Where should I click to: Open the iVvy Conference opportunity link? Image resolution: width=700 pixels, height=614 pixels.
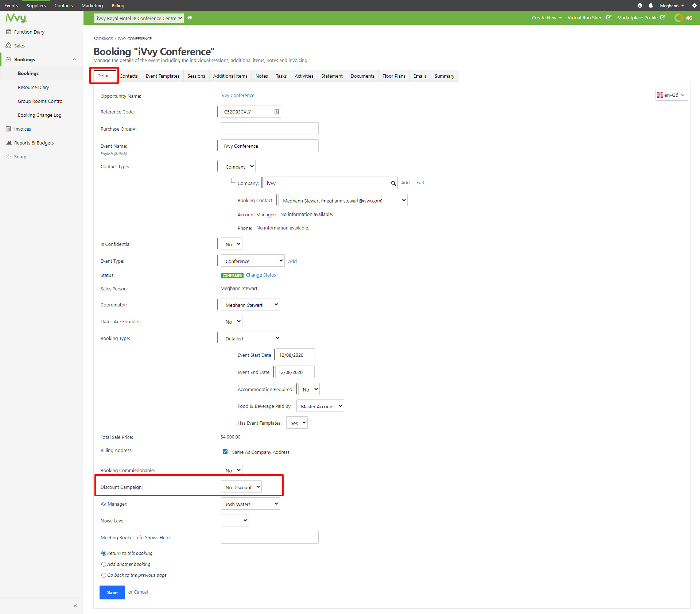(237, 95)
